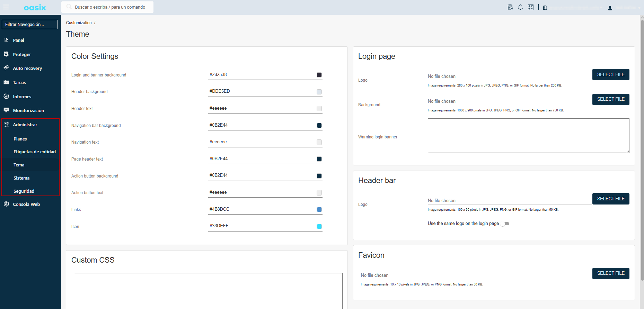This screenshot has width=644, height=309.
Task: Click the Consola Web icon
Action: (x=6, y=204)
